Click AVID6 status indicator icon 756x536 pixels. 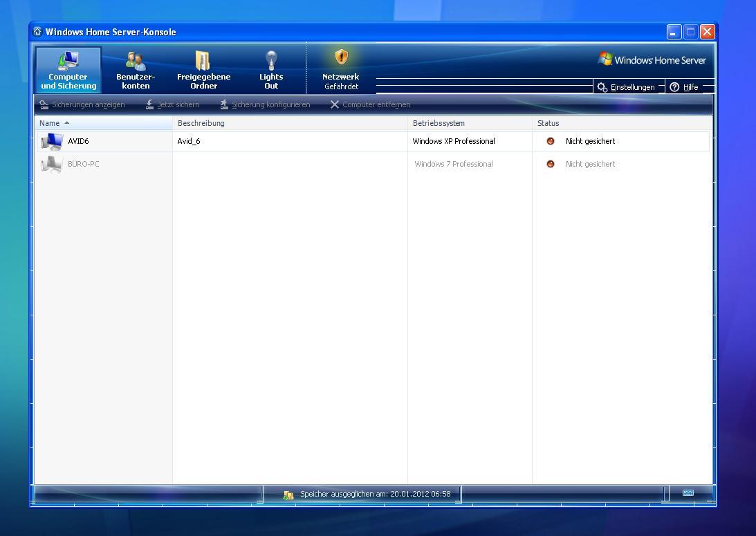550,141
